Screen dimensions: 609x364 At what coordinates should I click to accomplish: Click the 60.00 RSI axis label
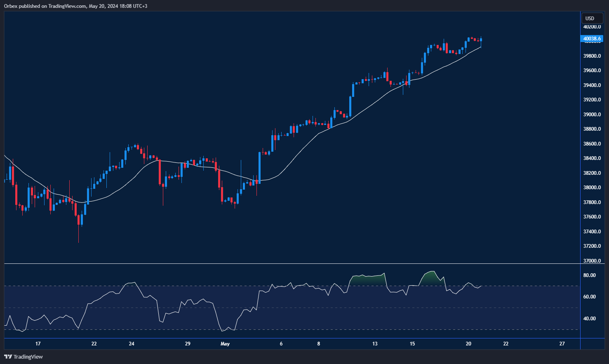[x=589, y=297]
